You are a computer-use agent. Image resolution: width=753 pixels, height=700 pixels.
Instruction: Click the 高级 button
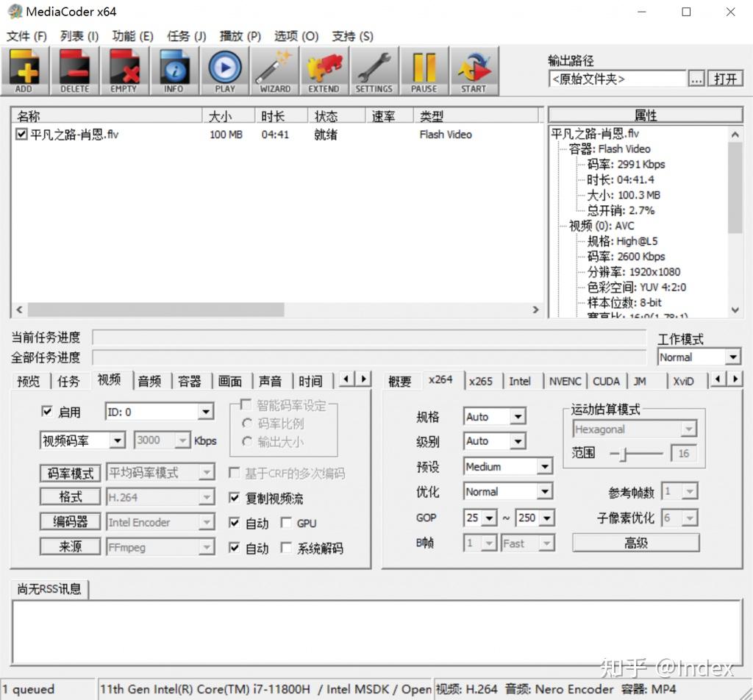pos(635,543)
